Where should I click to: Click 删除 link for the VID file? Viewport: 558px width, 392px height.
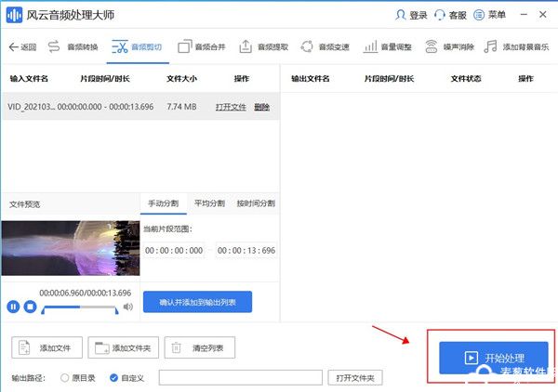[x=261, y=107]
